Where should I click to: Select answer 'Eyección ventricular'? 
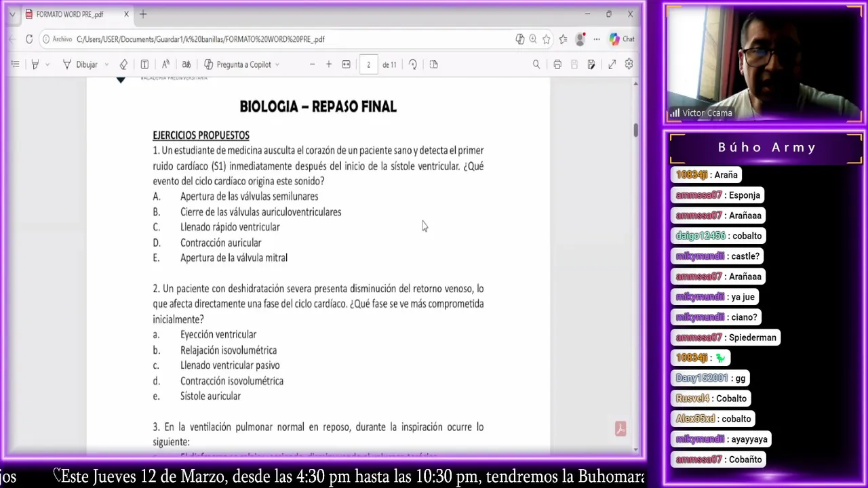(218, 335)
